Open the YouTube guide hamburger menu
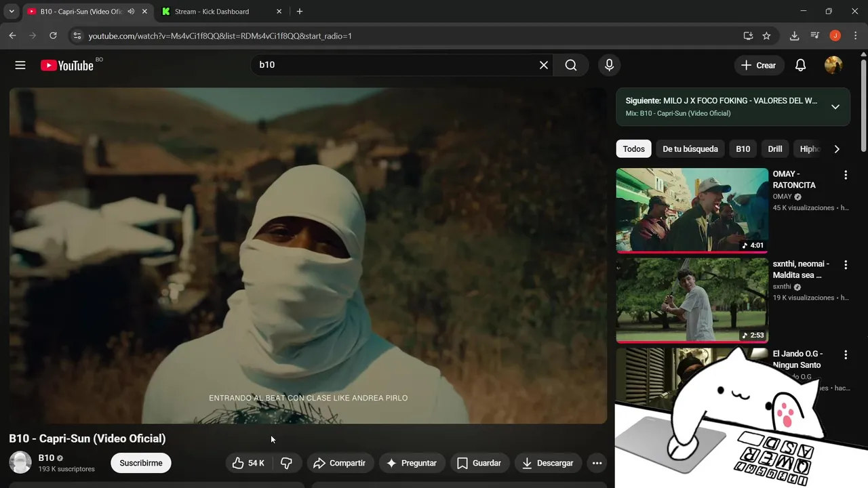Image resolution: width=868 pixels, height=488 pixels. click(x=20, y=65)
